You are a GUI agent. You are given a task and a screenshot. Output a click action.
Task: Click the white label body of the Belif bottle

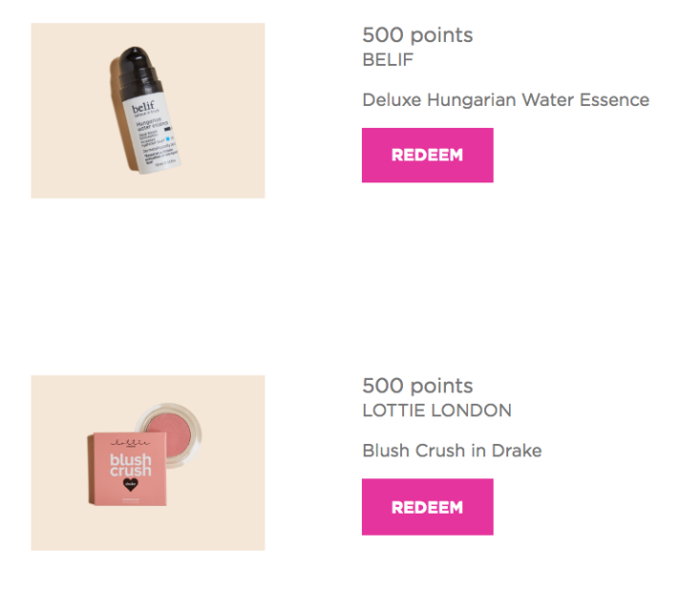click(152, 134)
